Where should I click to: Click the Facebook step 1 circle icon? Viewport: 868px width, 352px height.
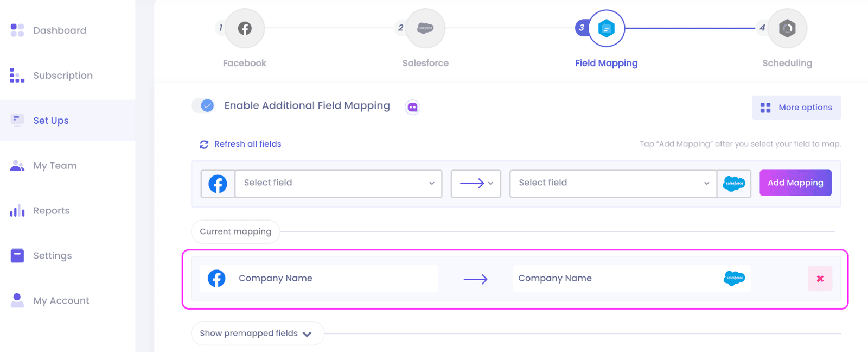click(x=245, y=28)
